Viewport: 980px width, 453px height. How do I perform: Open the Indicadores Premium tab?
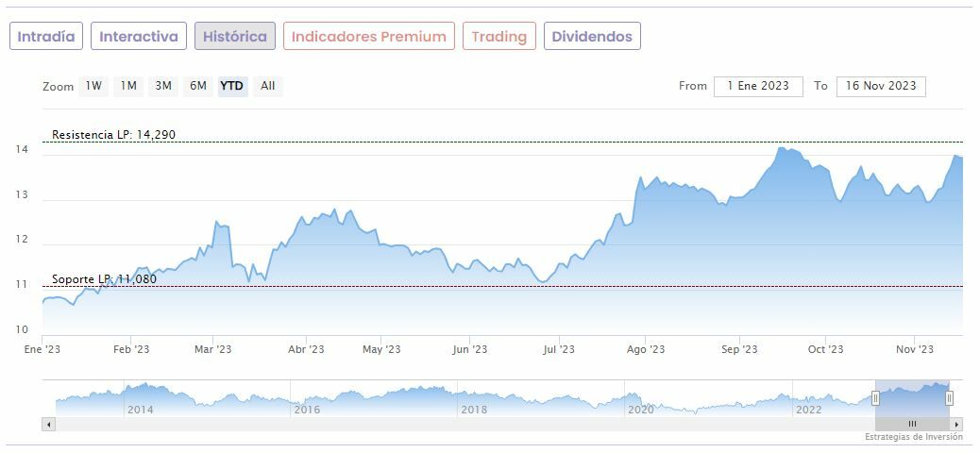[368, 37]
